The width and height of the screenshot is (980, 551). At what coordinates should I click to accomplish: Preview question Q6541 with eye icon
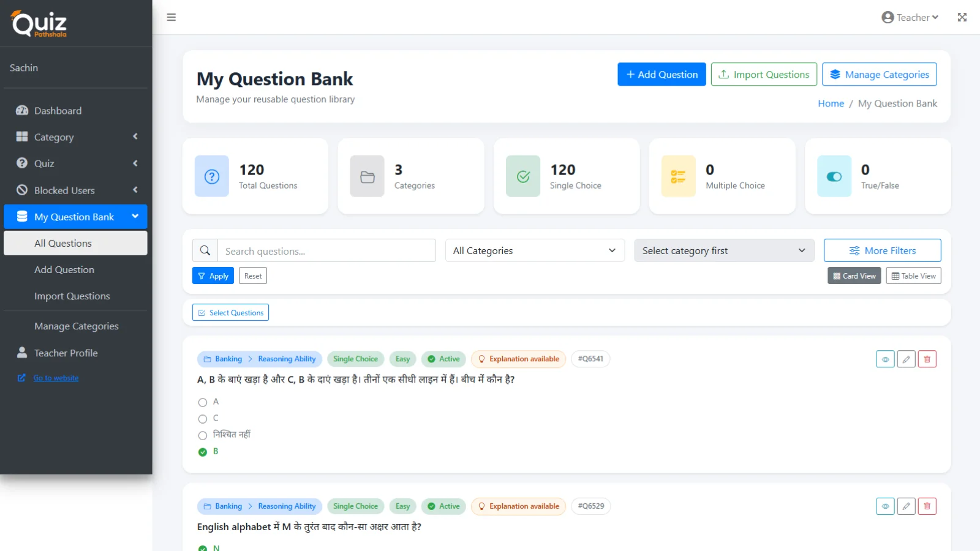point(885,359)
